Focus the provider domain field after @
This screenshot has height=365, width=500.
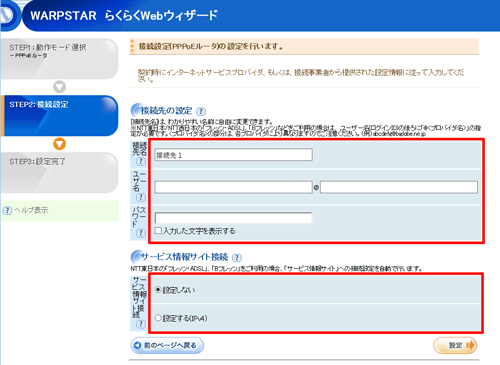(x=399, y=187)
